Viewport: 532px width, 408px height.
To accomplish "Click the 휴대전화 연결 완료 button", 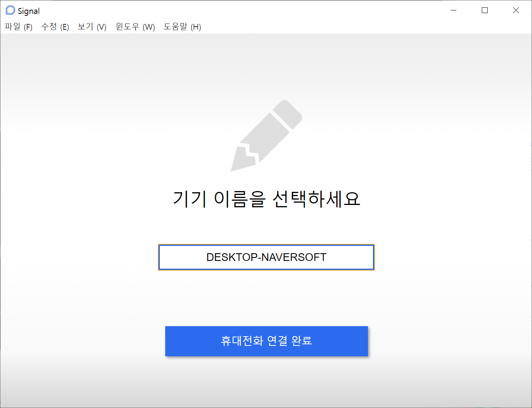I will tap(266, 341).
